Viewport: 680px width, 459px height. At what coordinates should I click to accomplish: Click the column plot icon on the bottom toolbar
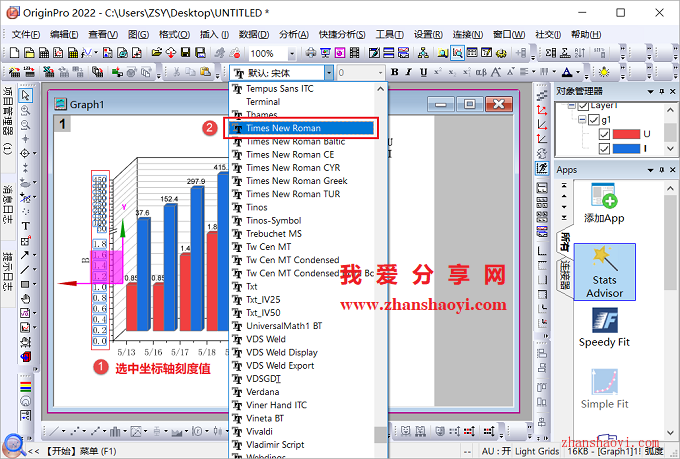(x=115, y=431)
